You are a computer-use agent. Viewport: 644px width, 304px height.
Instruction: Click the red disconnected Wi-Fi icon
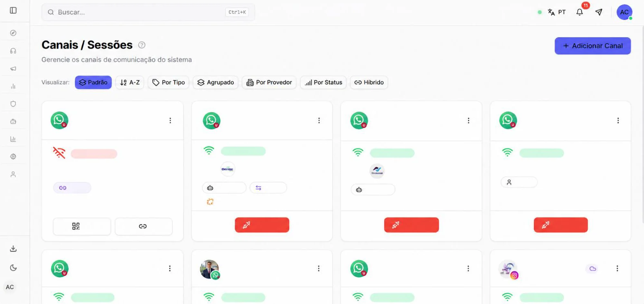click(59, 153)
